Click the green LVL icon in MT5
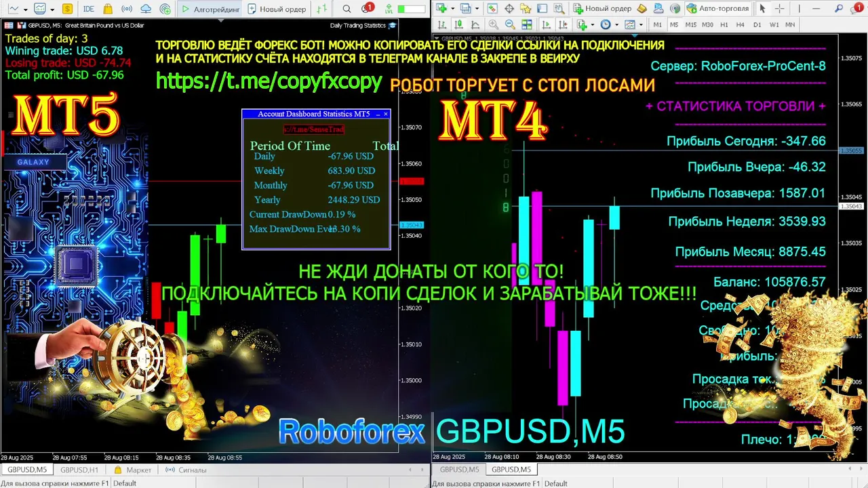This screenshot has height=488, width=868. pyautogui.click(x=389, y=9)
